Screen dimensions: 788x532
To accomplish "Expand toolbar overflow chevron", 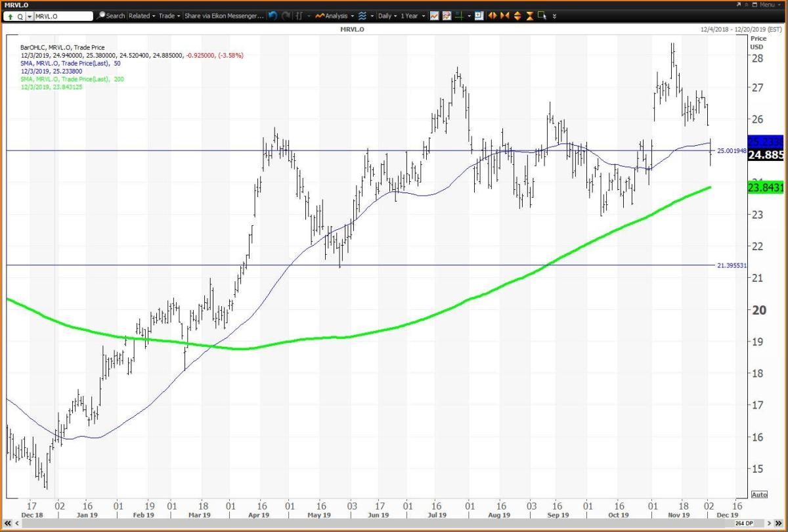I will [554, 15].
